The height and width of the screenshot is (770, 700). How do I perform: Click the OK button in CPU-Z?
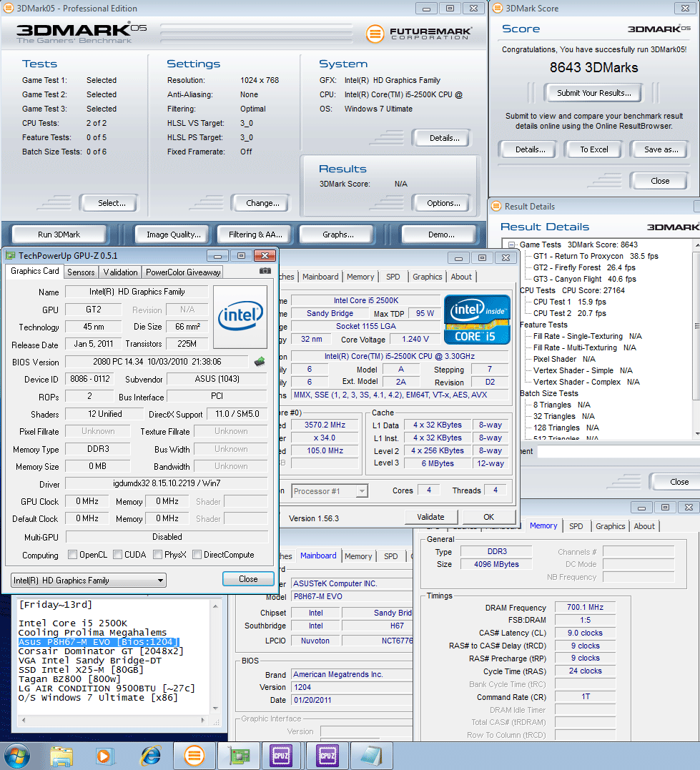tap(489, 517)
